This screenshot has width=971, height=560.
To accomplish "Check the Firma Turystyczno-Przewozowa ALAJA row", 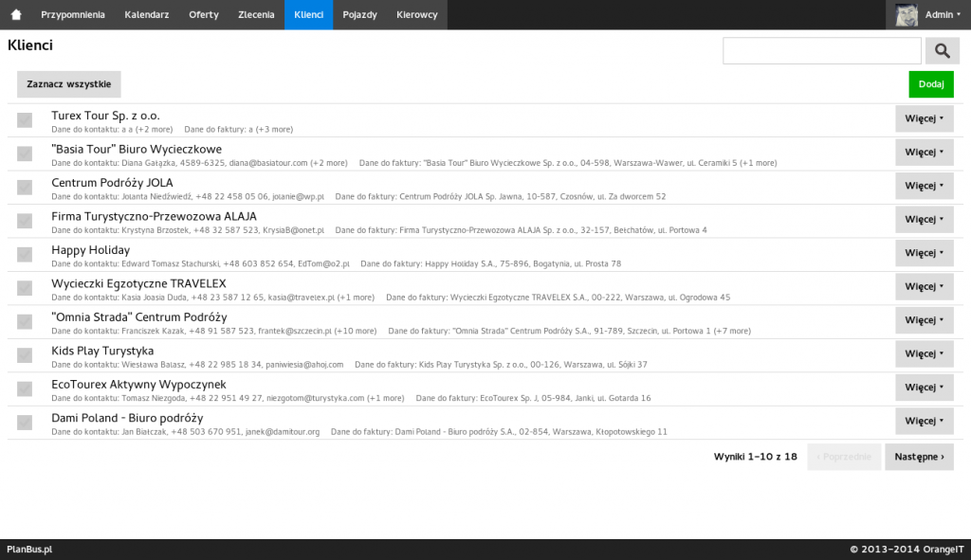I will [25, 221].
